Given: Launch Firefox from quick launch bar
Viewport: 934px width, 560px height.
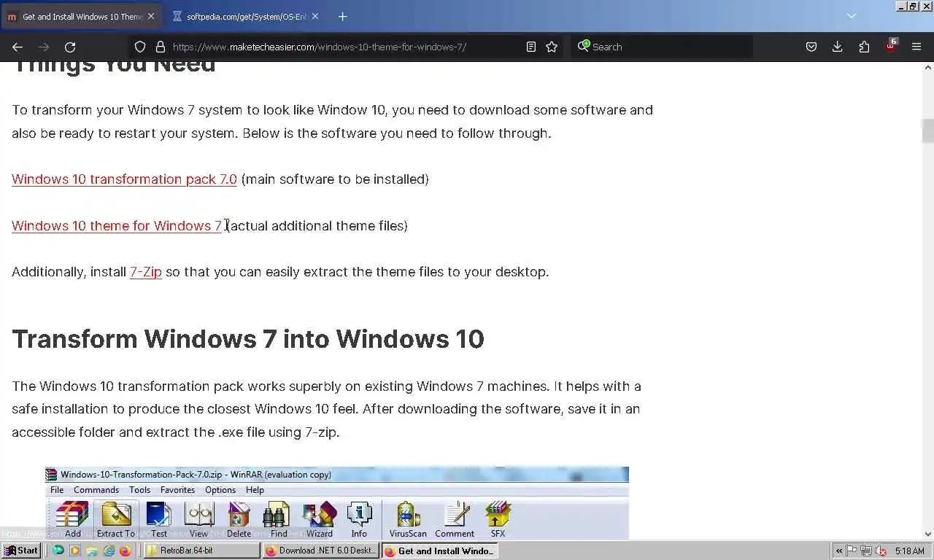Looking at the screenshot, I should [125, 551].
